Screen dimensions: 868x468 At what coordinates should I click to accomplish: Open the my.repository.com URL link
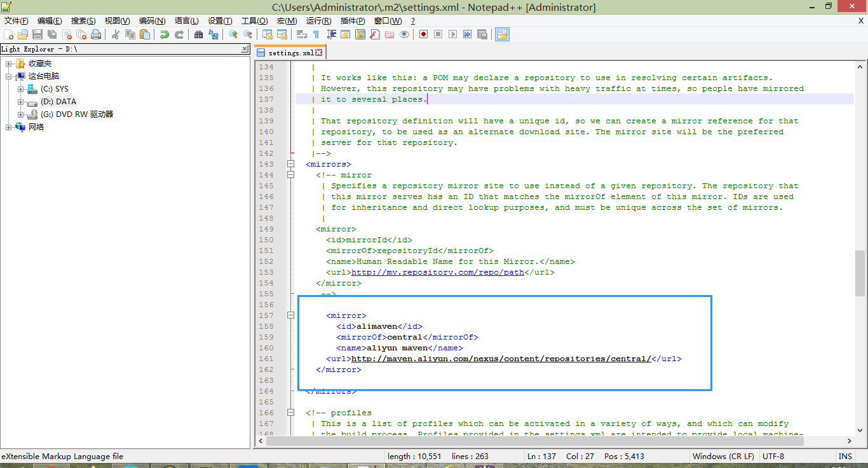pyautogui.click(x=438, y=272)
